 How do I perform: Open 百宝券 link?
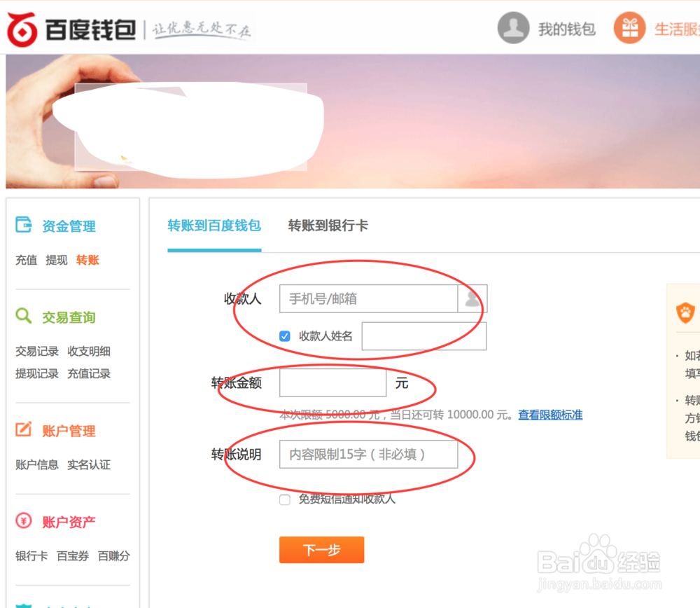click(x=73, y=555)
